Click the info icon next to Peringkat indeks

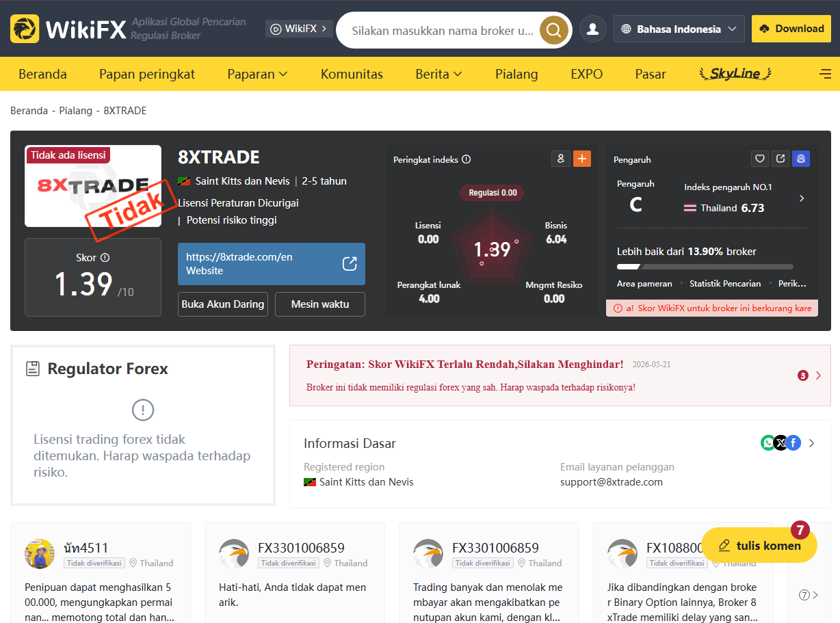point(467,159)
